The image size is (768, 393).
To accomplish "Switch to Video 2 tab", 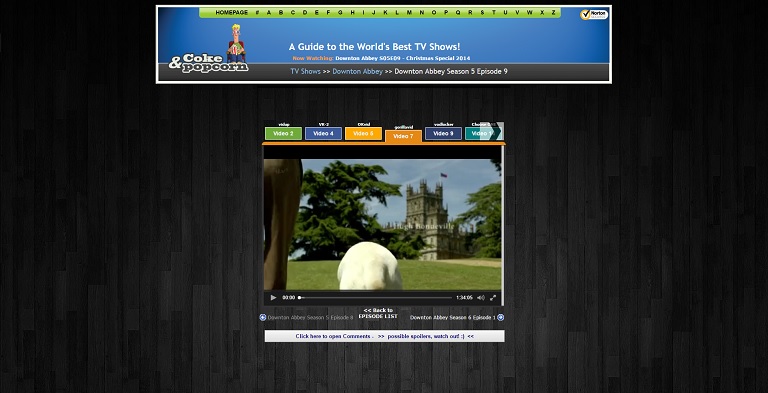I will click(x=283, y=133).
